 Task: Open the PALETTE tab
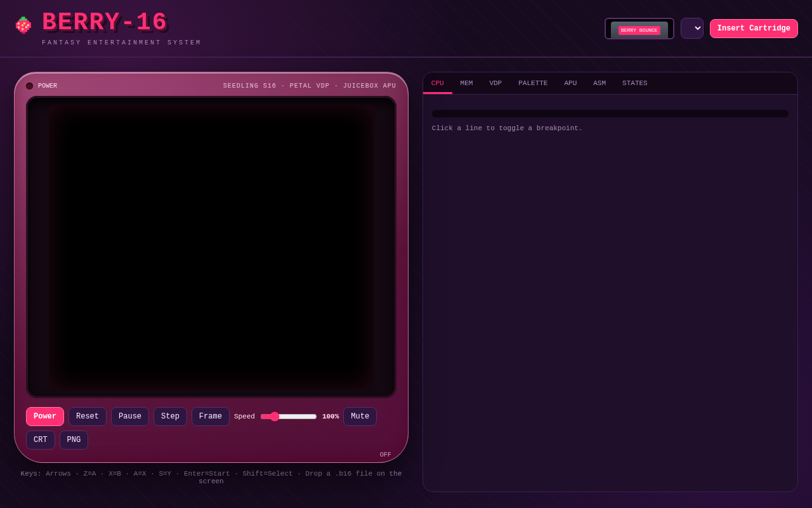click(x=533, y=83)
